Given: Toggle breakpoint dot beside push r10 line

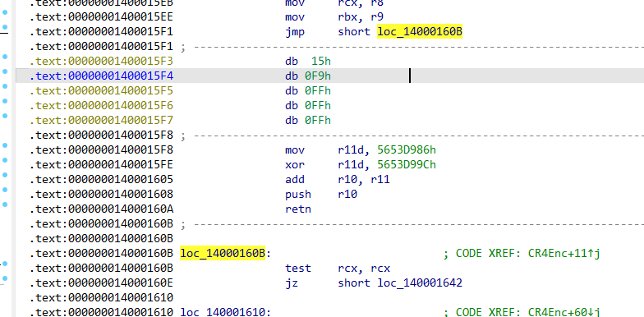Looking at the screenshot, I should 5,190.
